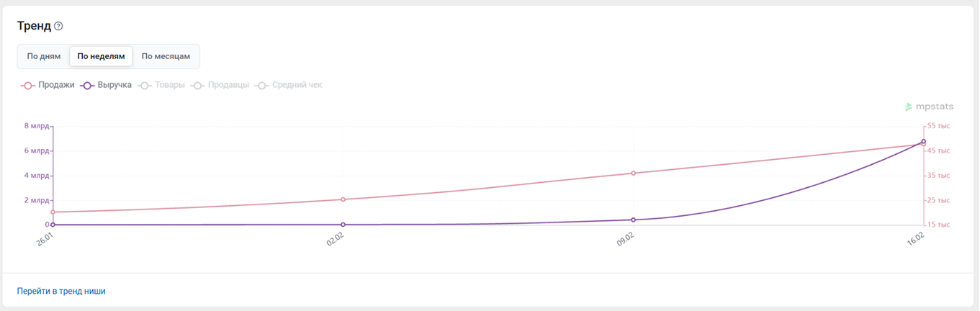Click the 09.02 date axis label
The image size is (980, 311).
tap(625, 240)
